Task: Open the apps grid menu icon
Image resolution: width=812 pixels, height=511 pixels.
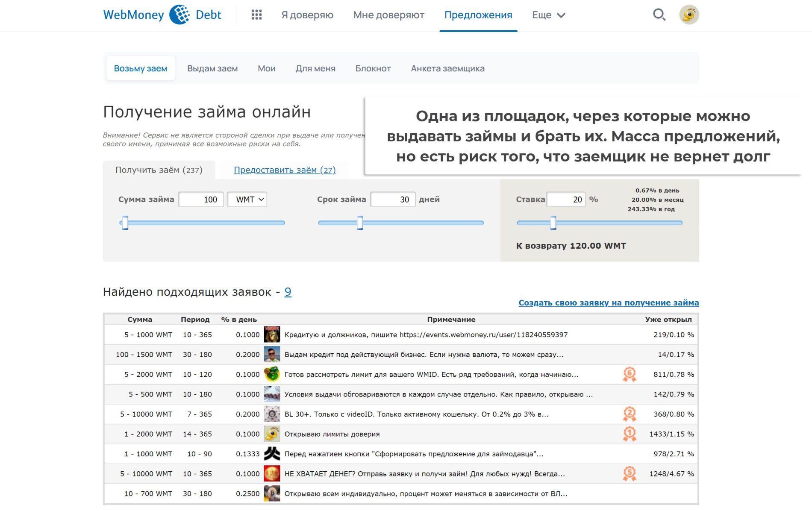Action: (256, 15)
